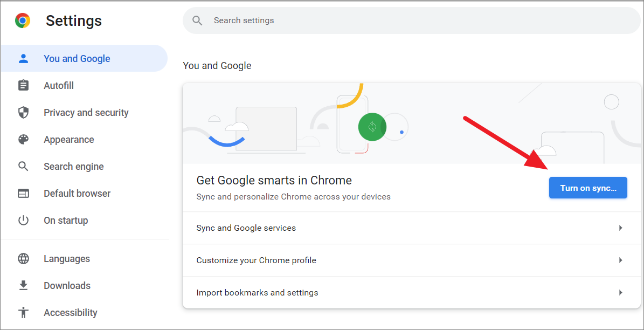Open Sync and Google services row
The width and height of the screenshot is (644, 330).
point(412,228)
